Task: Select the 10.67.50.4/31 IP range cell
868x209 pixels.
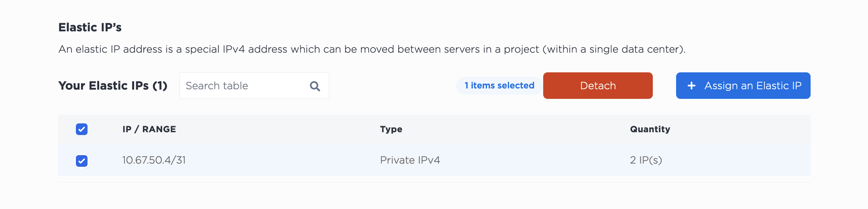Action: pyautogui.click(x=154, y=160)
